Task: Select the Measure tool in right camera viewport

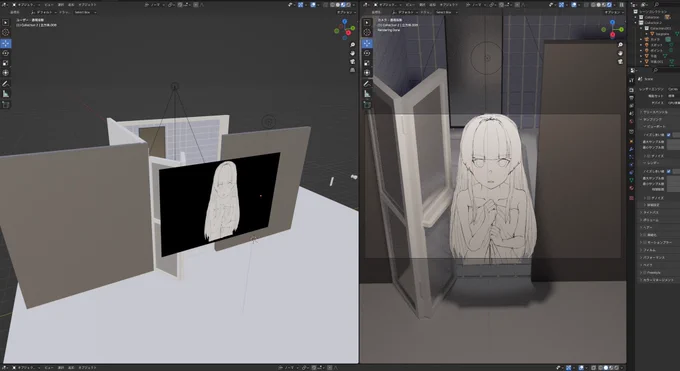Action: (x=367, y=94)
